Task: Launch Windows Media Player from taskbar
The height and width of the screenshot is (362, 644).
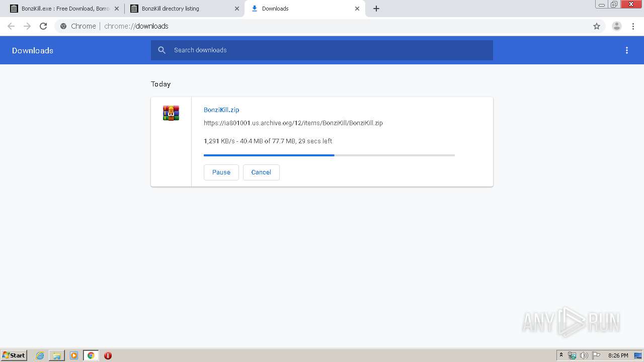Action: point(74,355)
